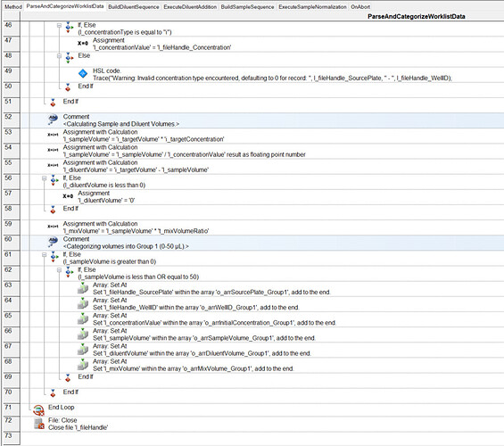Image resolution: width=504 pixels, height=446 pixels.
Task: Click the calculation icon on line 53
Action: point(53,135)
